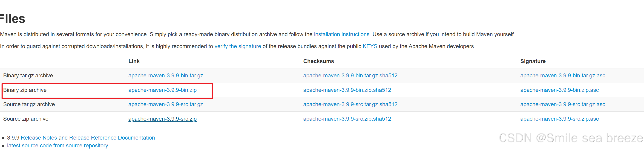
Task: Open the installation instructions link
Action: pyautogui.click(x=342, y=34)
